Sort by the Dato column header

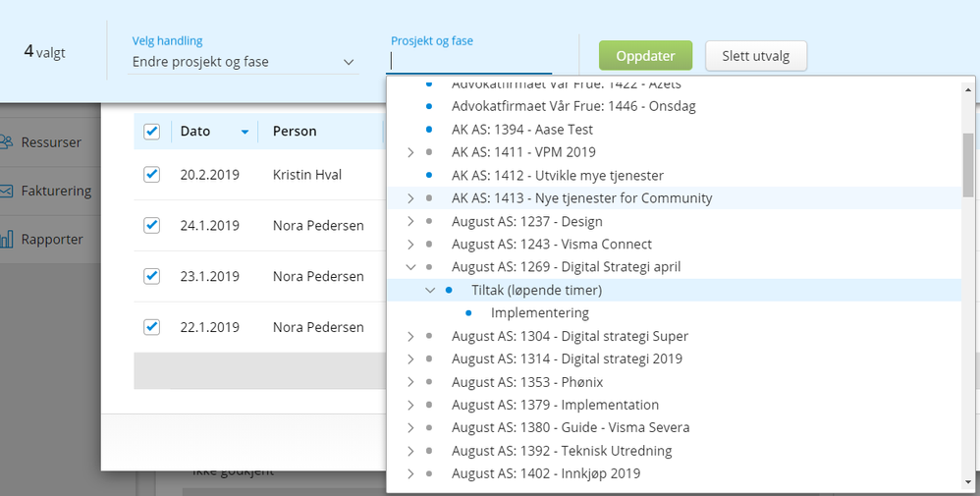point(195,132)
